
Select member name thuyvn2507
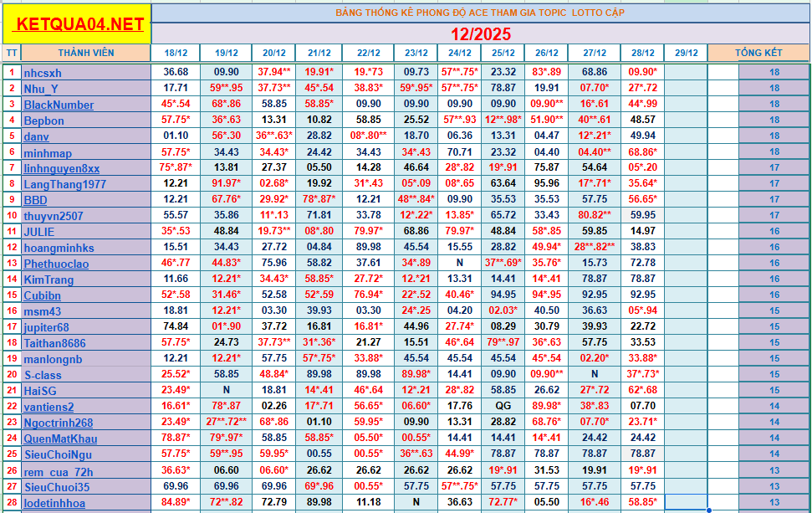click(x=54, y=216)
